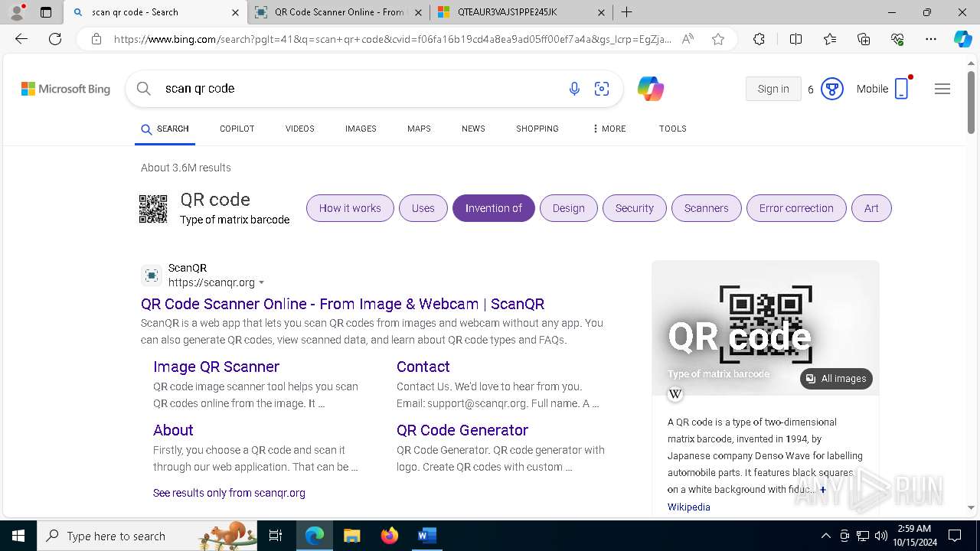
Task: Open a new tab with plus icon
Action: click(x=626, y=12)
